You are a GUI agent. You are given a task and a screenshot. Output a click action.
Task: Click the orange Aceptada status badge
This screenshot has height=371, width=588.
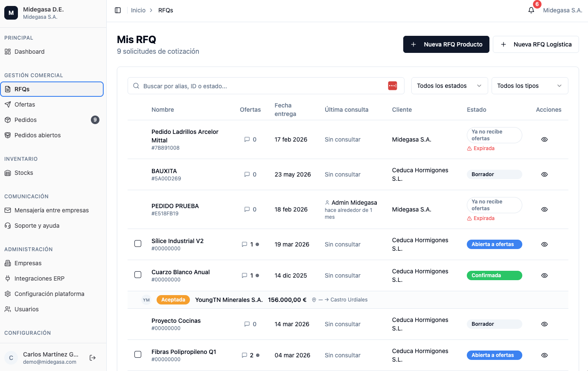tap(173, 300)
